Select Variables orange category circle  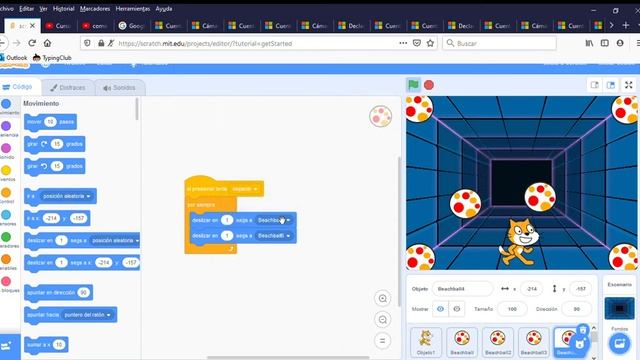click(x=6, y=259)
